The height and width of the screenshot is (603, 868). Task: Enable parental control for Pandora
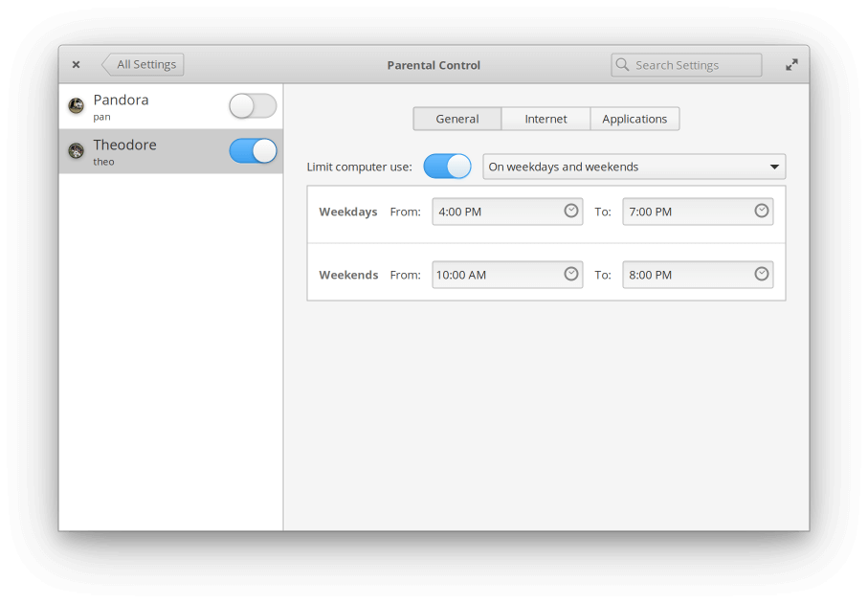[253, 105]
